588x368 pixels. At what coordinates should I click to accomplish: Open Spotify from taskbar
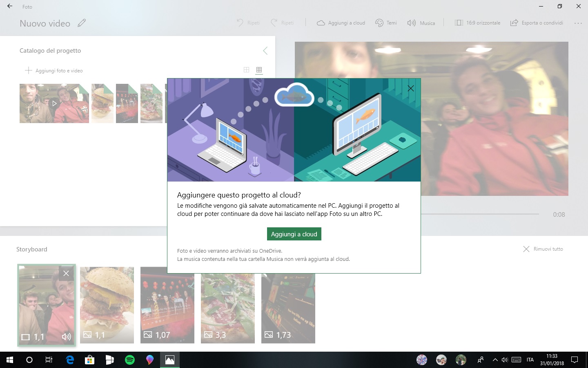(130, 360)
